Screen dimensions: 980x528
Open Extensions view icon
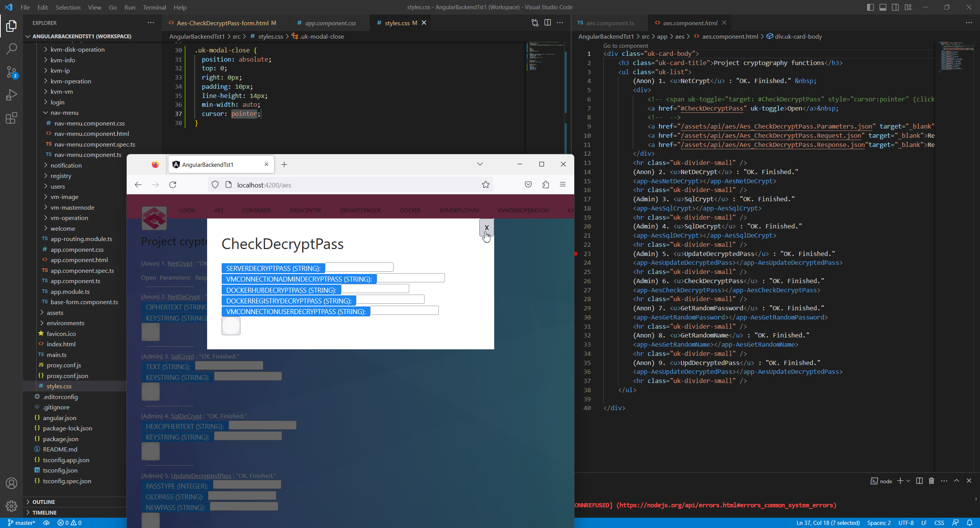pos(11,118)
